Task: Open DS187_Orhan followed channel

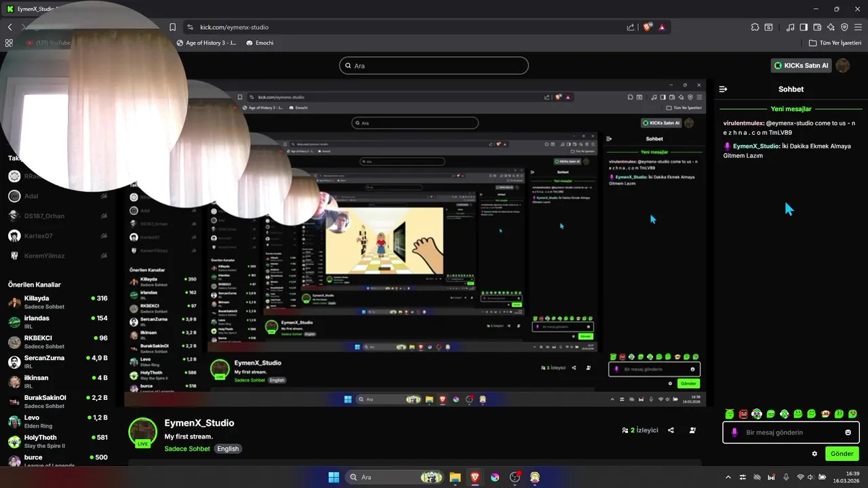Action: [x=58, y=216]
